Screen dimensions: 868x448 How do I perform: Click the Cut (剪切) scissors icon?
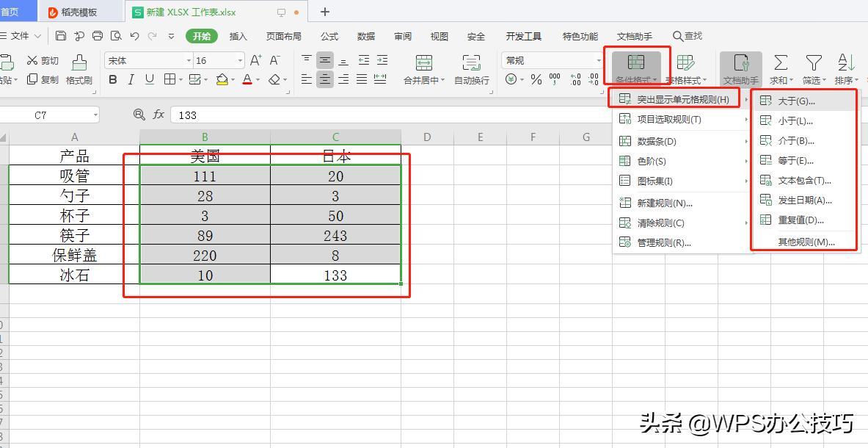click(x=32, y=60)
